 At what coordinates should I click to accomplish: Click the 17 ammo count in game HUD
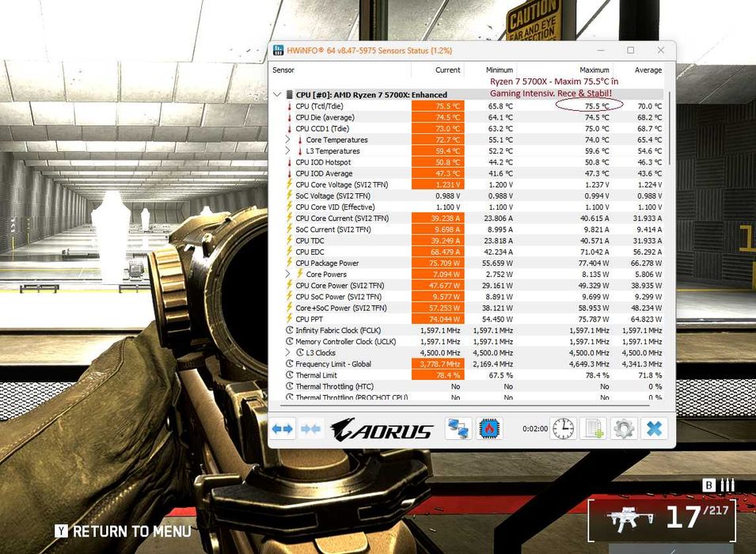pyautogui.click(x=683, y=517)
